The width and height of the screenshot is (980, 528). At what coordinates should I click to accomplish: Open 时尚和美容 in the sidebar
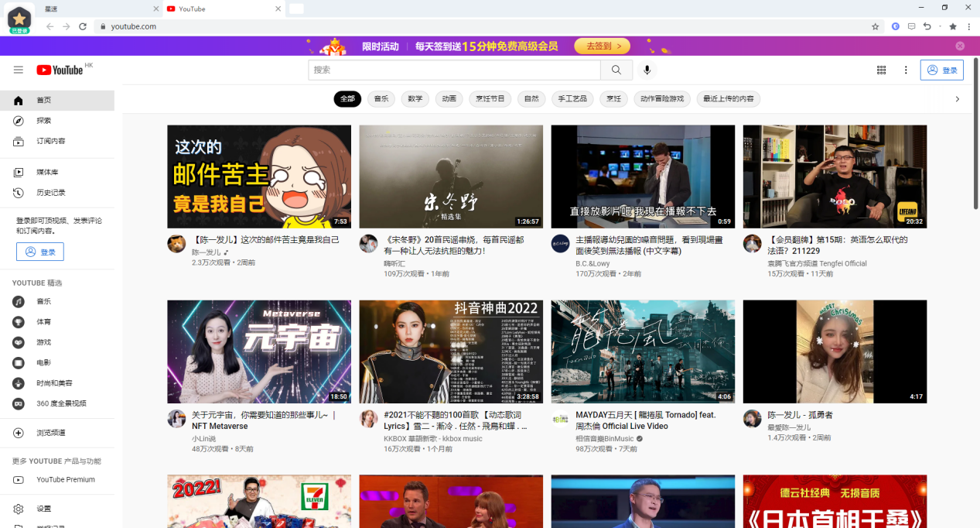click(x=57, y=383)
